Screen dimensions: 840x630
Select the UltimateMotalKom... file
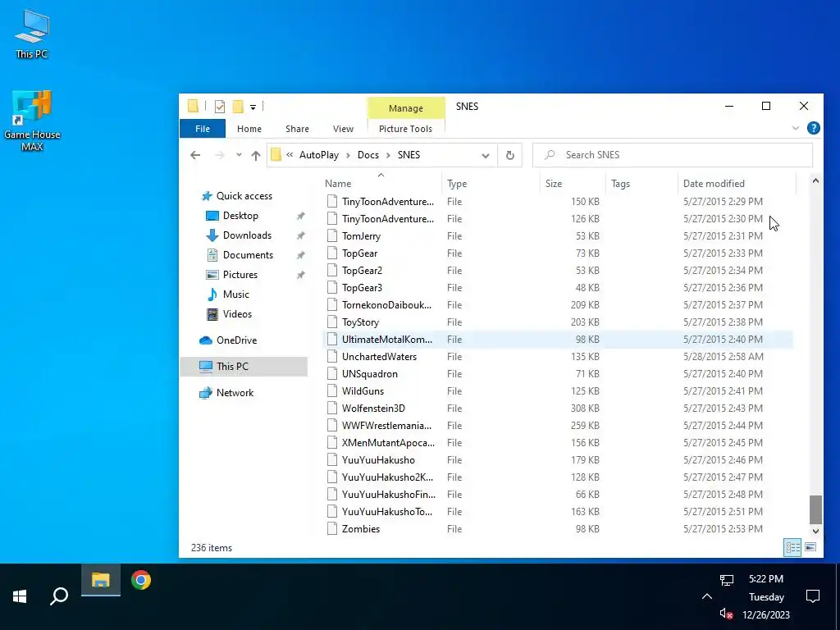(558, 340)
